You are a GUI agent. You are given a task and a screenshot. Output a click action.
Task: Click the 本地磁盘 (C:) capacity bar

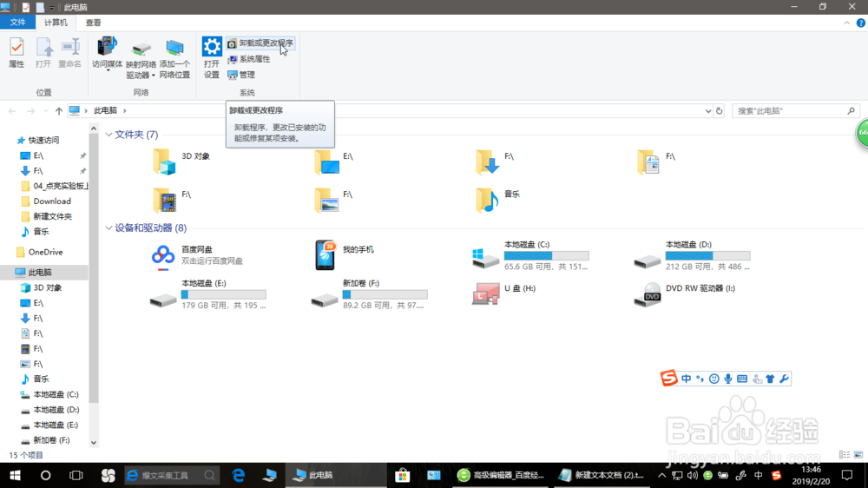[x=546, y=255]
